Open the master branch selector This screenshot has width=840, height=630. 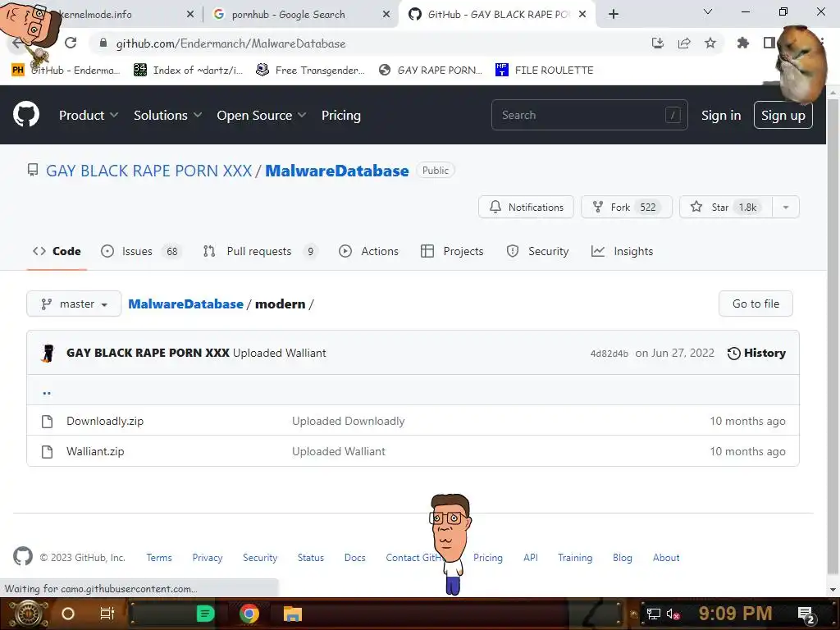pos(74,304)
